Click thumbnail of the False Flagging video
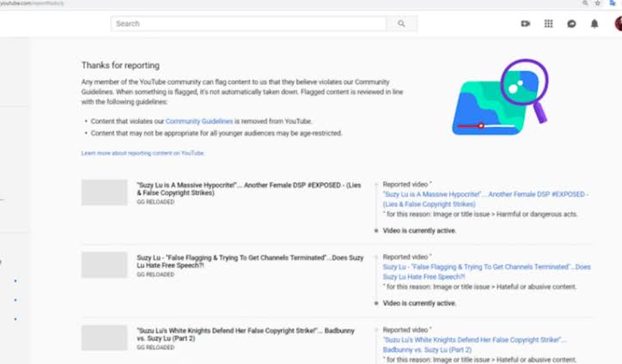The image size is (622, 364). 104,265
